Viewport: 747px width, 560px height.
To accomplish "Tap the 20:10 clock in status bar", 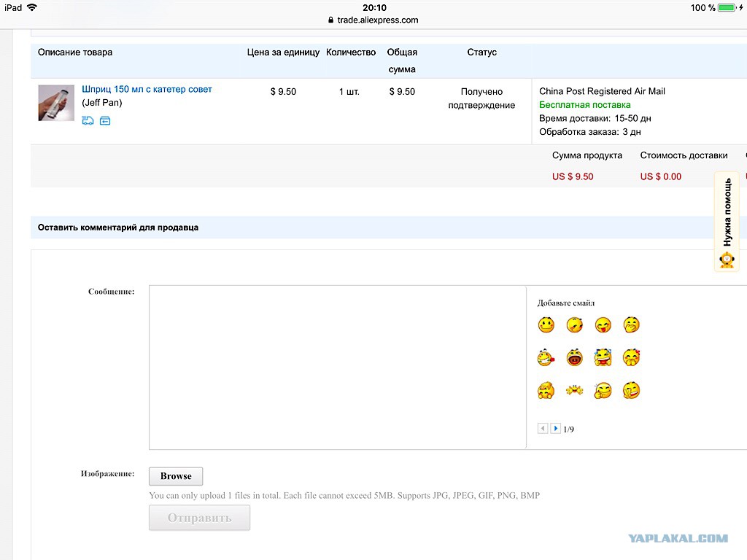I will point(374,7).
